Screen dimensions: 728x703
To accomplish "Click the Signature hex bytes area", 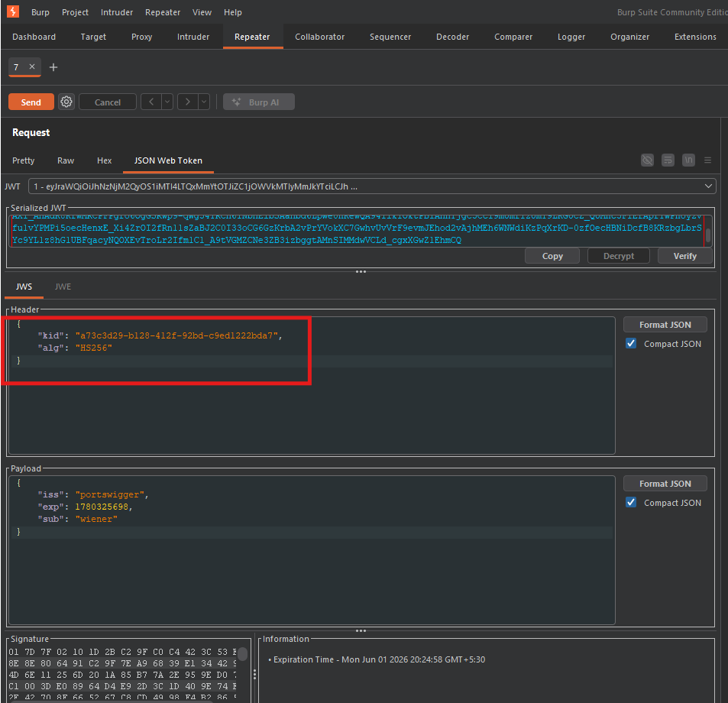I will click(x=123, y=674).
